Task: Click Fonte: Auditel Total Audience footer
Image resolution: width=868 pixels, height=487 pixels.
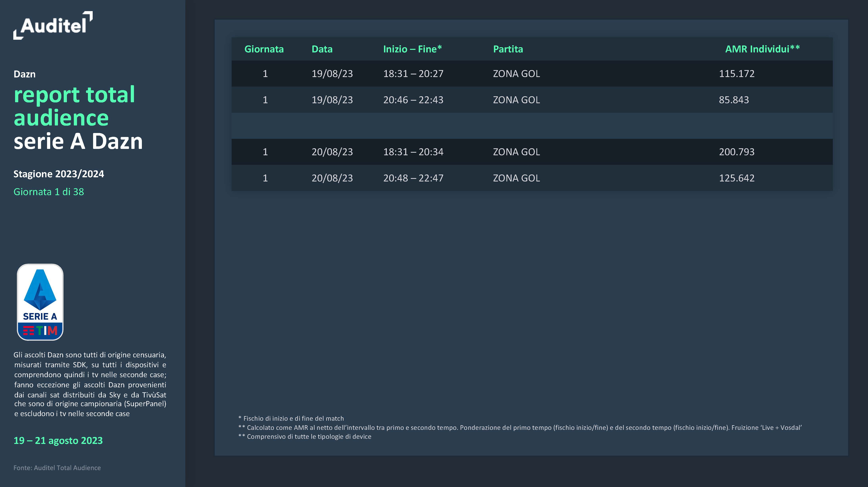Action: click(x=57, y=468)
